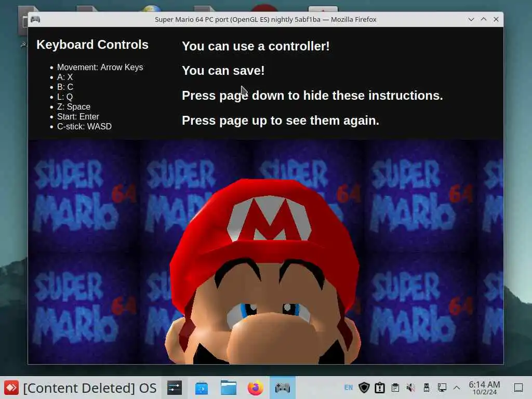Image resolution: width=532 pixels, height=399 pixels.
Task: Click the "Z: Space" list item
Action: click(74, 107)
